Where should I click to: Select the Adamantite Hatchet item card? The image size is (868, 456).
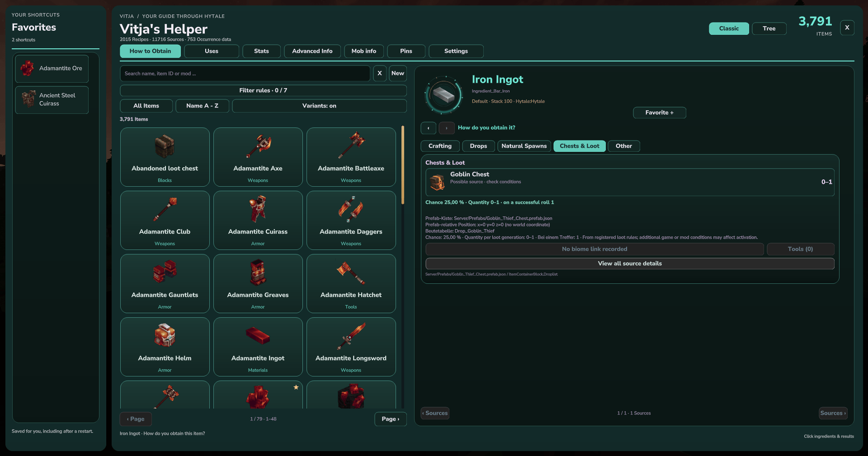[351, 283]
